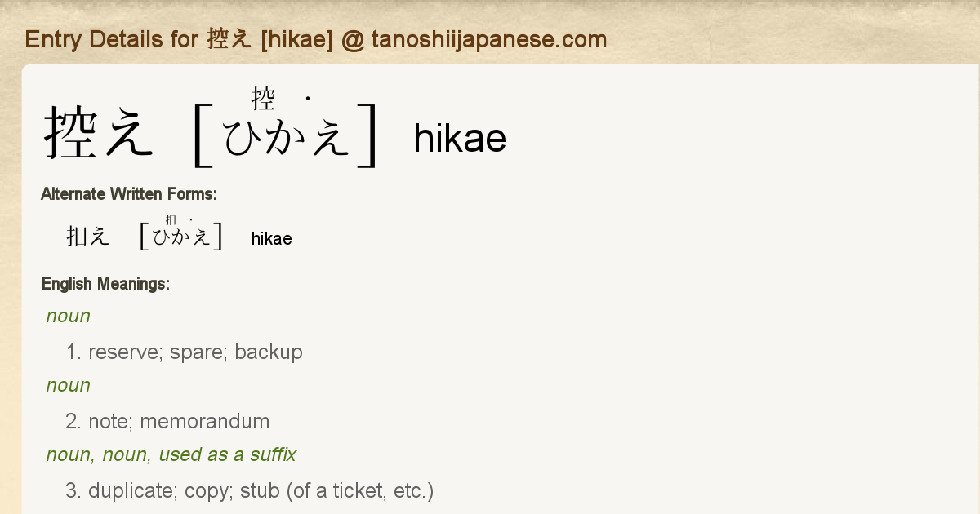Click the first 'noun' part-of-speech label
Viewport: 980px width, 514px height.
click(x=69, y=316)
